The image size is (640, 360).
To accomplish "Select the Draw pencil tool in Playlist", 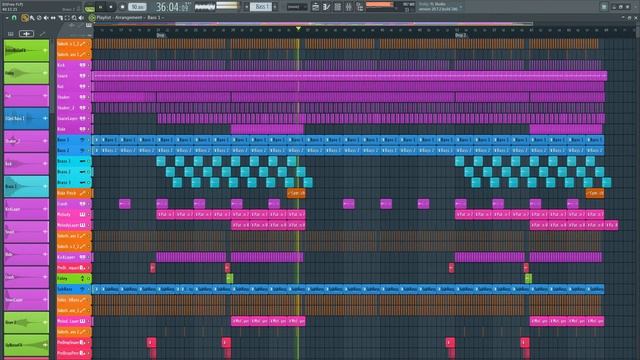I will [24, 18].
